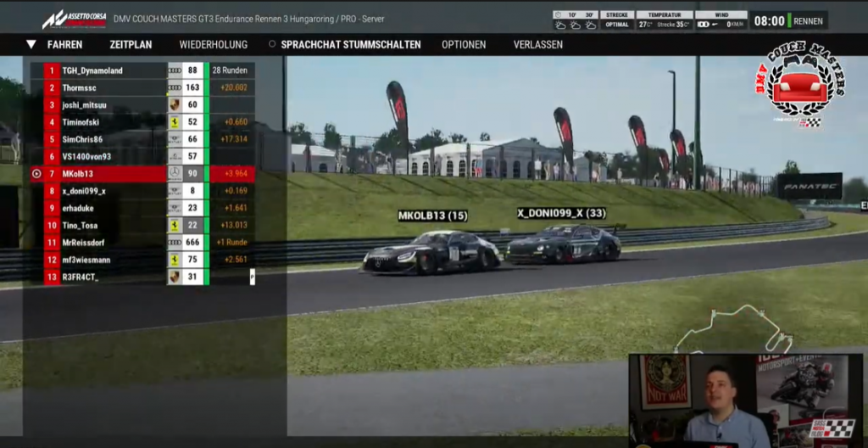The image size is (868, 448).
Task: Click the Audi logo in TGH_Dynamoland row
Action: (x=175, y=70)
